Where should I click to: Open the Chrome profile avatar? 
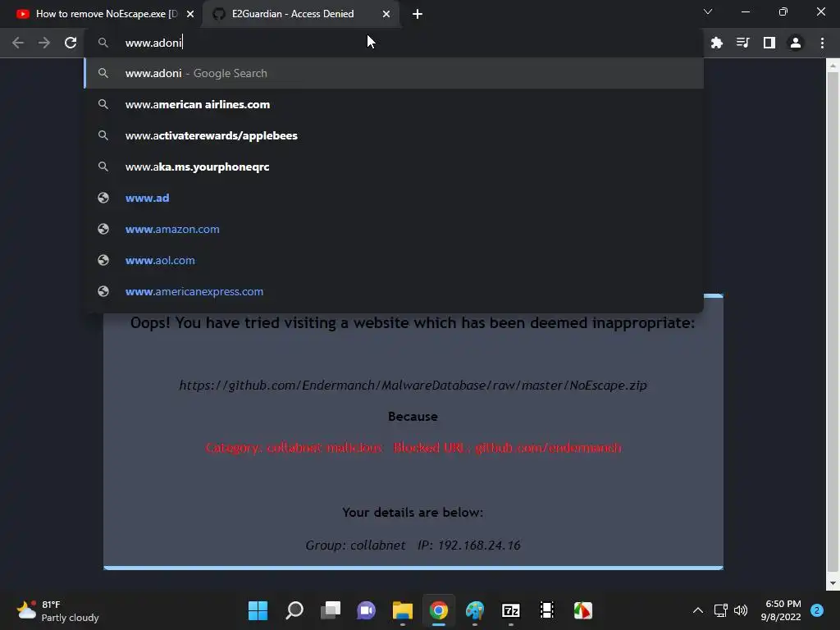796,43
